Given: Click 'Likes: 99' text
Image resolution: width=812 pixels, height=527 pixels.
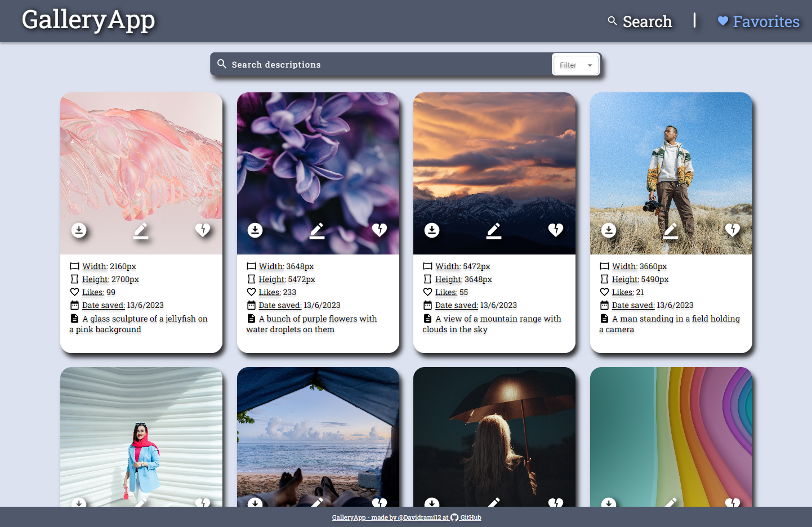Looking at the screenshot, I should 99,292.
